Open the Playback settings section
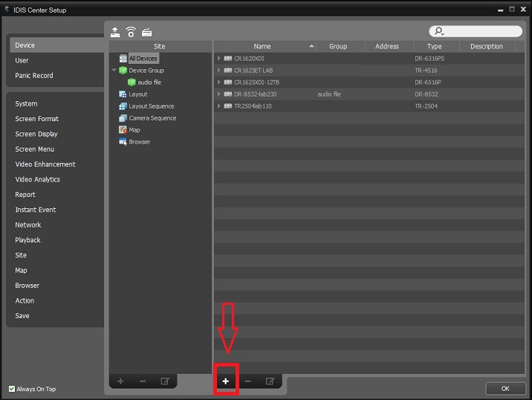The width and height of the screenshot is (532, 400). coord(27,240)
